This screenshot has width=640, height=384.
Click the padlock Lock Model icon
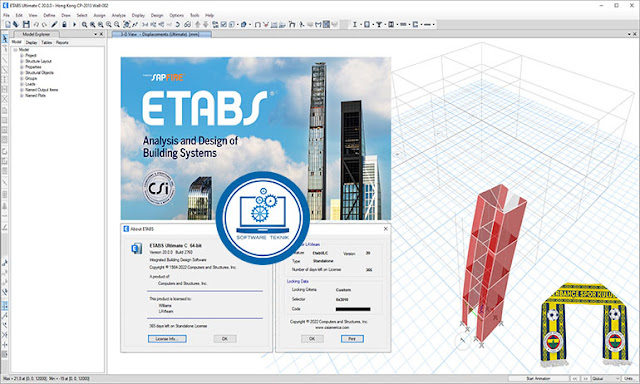coord(64,24)
